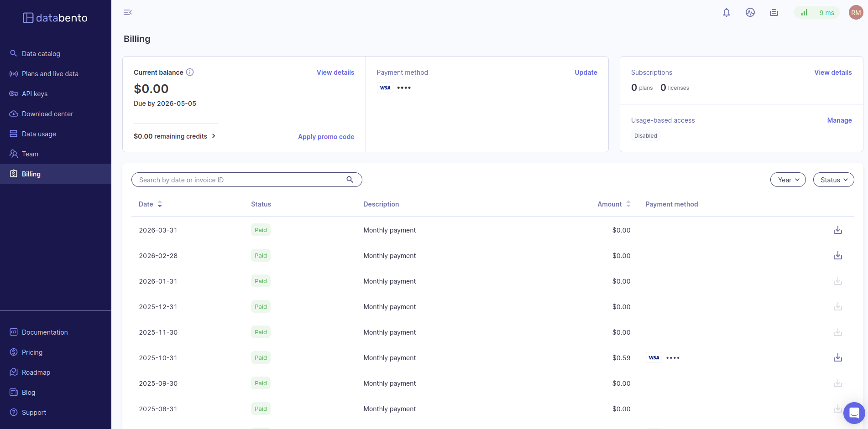Image resolution: width=868 pixels, height=429 pixels.
Task: Open RM user avatar menu
Action: pos(856,13)
